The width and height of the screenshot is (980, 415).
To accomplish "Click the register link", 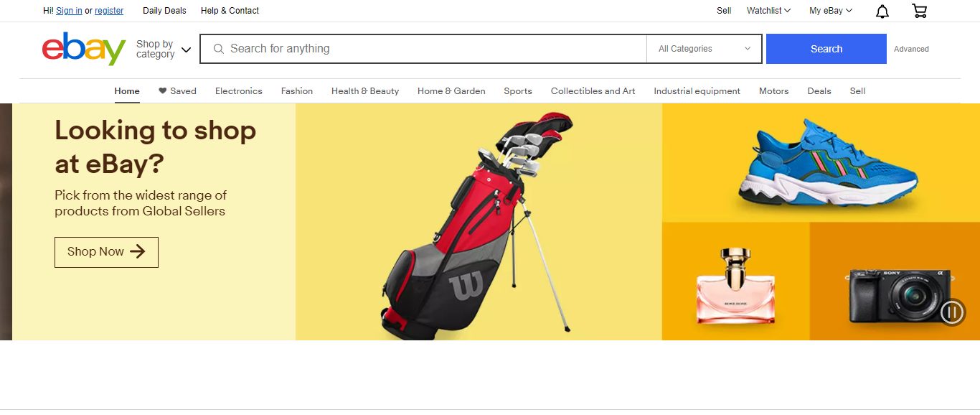I will (x=109, y=11).
